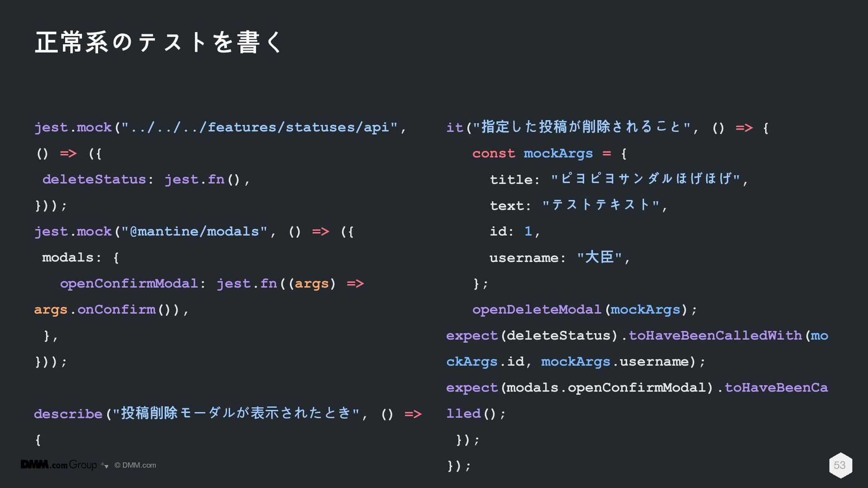This screenshot has width=868, height=488.
Task: Click the expect(modals.openConfirmModal) line
Action: 637,388
